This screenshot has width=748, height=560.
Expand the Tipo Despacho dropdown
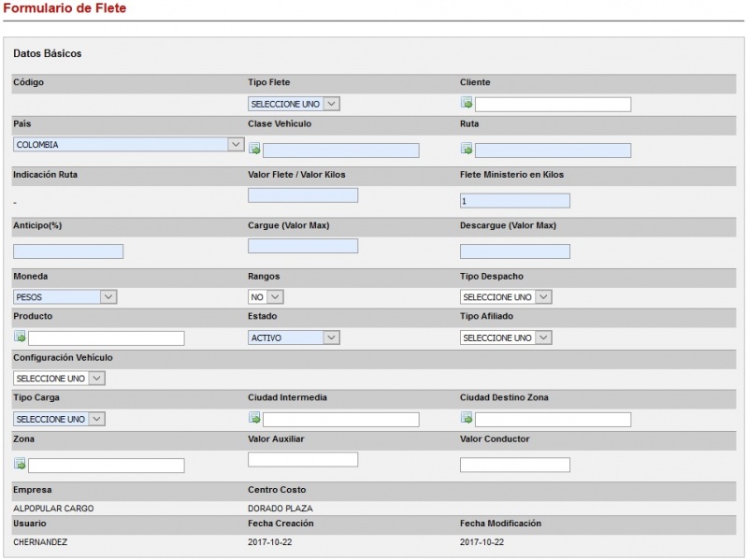click(x=506, y=296)
